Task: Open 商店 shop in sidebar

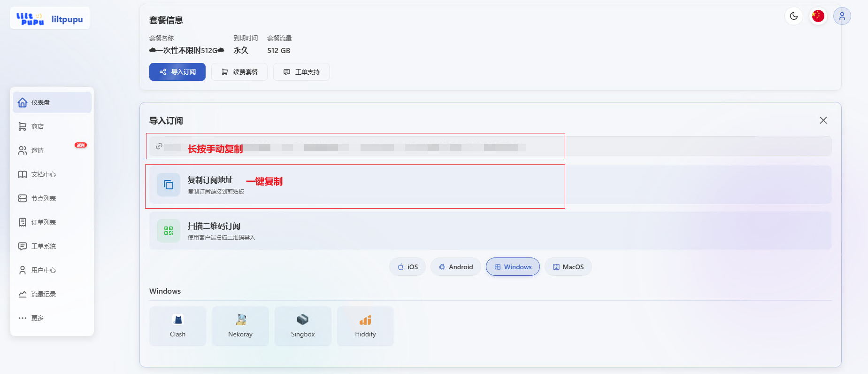Action: (x=38, y=126)
